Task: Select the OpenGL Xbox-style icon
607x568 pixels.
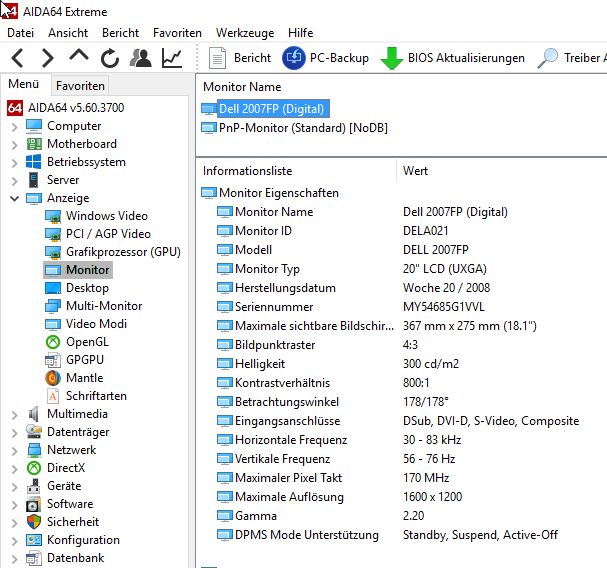Action: click(x=53, y=342)
